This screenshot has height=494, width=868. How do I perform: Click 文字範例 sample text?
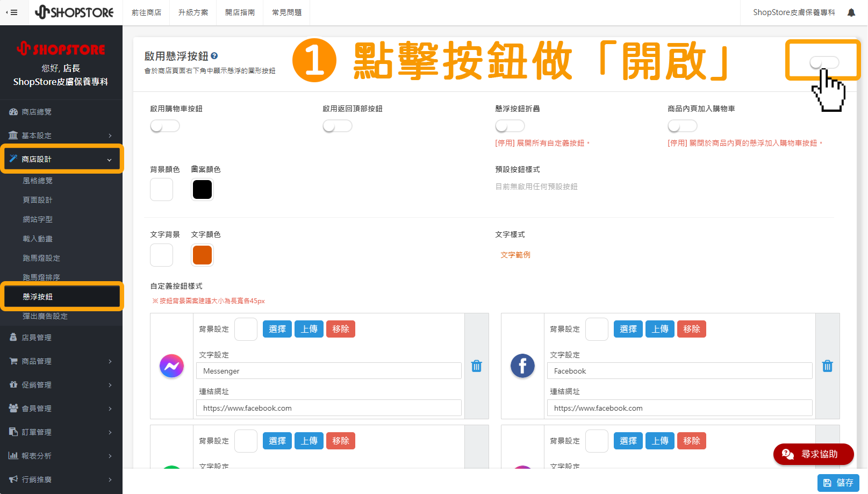[x=515, y=255]
